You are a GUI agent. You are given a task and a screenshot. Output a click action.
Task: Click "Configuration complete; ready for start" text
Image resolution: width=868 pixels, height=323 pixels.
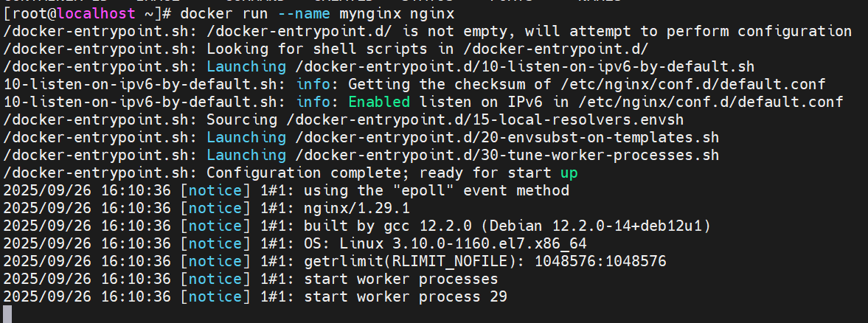(x=379, y=173)
